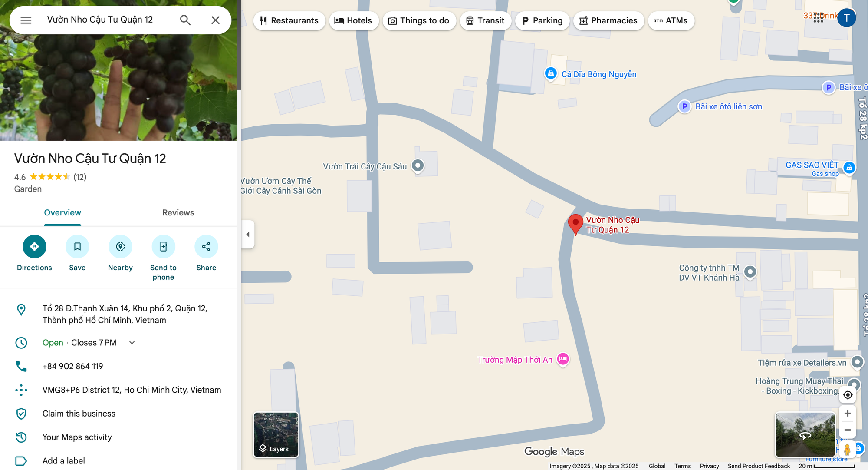Zoom out on the map
Screen dimensions: 868x470
(x=848, y=430)
